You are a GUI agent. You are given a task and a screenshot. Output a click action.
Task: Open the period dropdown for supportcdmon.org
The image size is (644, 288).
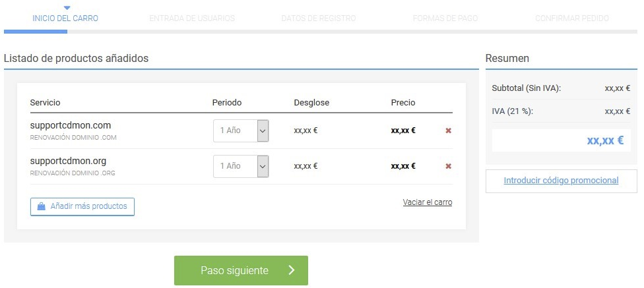pyautogui.click(x=241, y=166)
